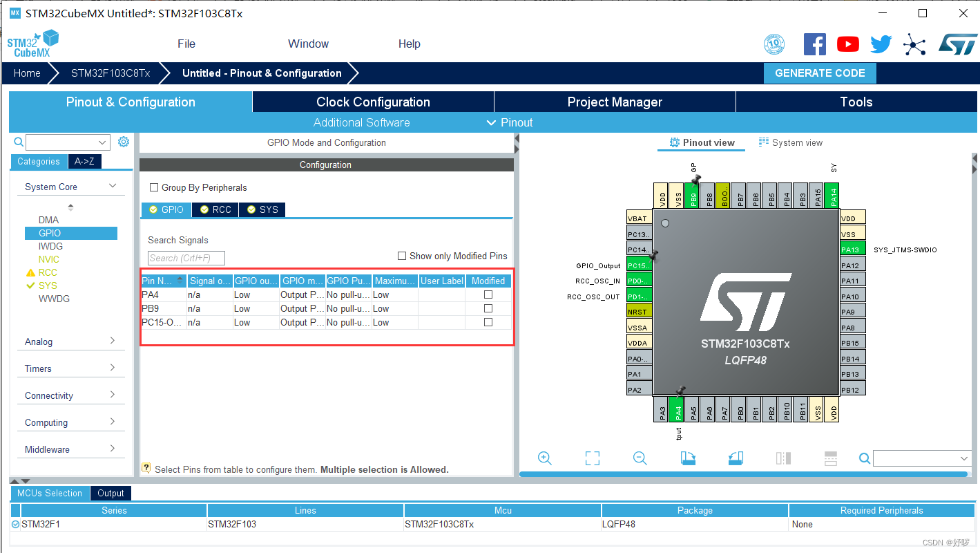Expand the Timers category
Screen dimensions: 980x553
point(71,368)
